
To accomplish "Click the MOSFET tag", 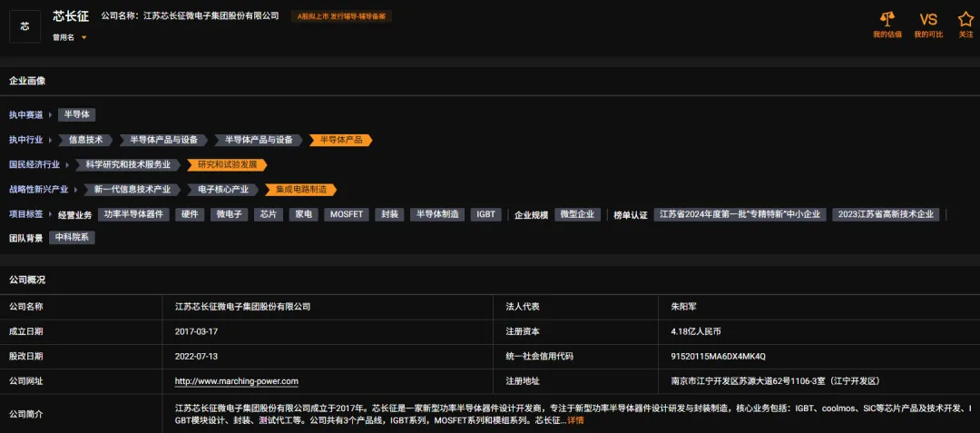I will tap(347, 214).
